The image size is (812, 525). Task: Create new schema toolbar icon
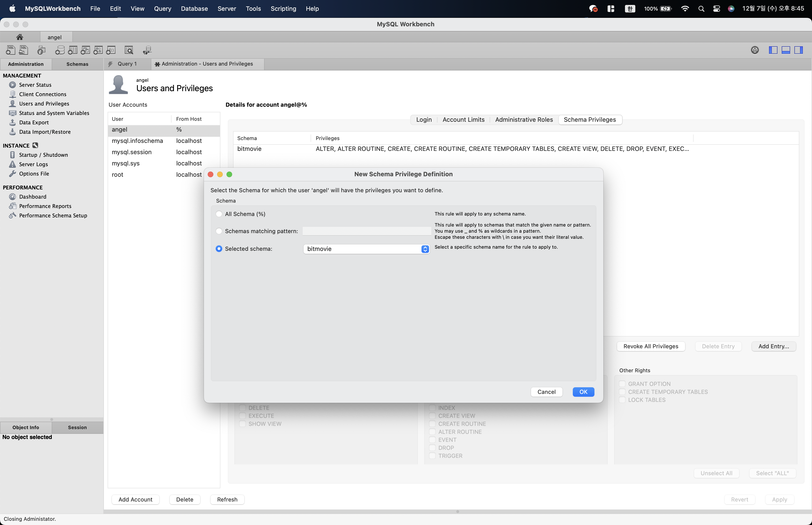click(60, 50)
